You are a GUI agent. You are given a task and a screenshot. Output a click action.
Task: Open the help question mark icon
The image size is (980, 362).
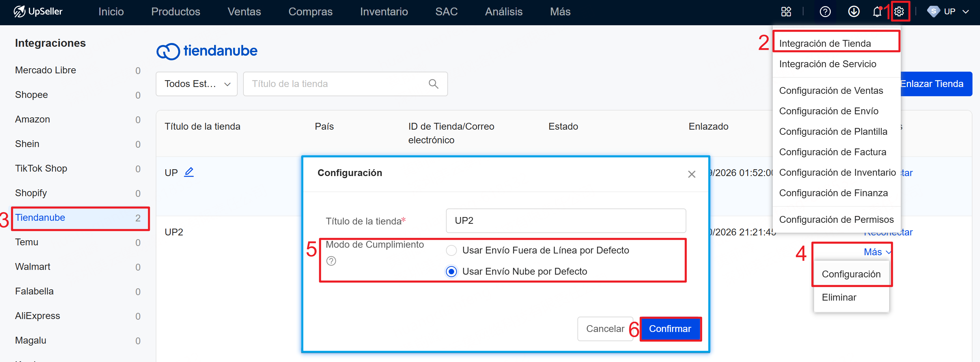825,12
